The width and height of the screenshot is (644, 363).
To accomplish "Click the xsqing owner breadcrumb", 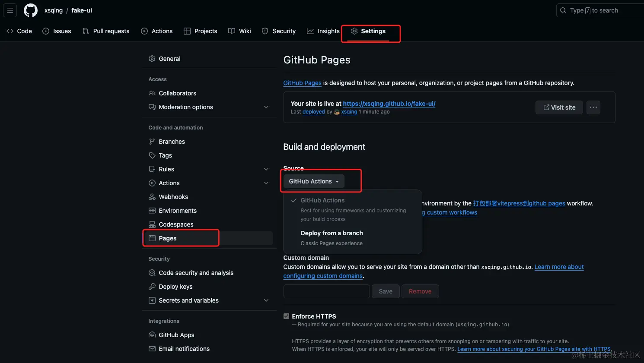I will (54, 10).
